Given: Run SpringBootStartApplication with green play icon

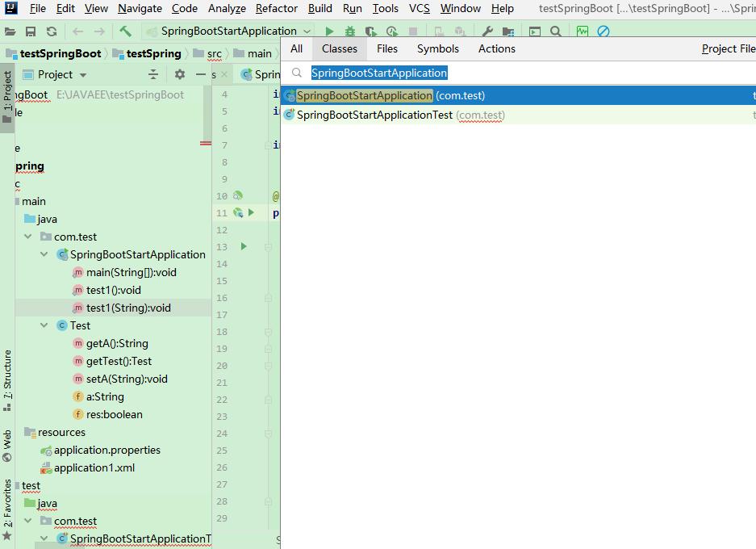Looking at the screenshot, I should (x=329, y=31).
